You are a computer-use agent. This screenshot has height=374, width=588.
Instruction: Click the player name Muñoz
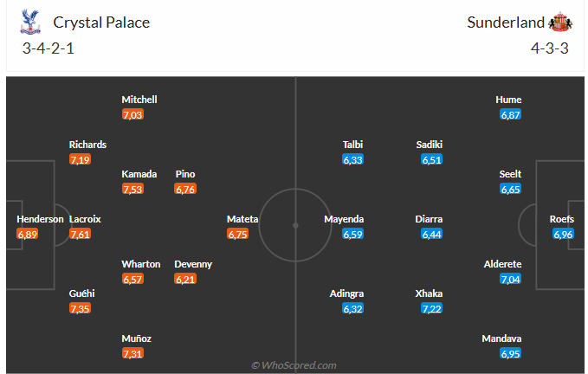tap(134, 339)
